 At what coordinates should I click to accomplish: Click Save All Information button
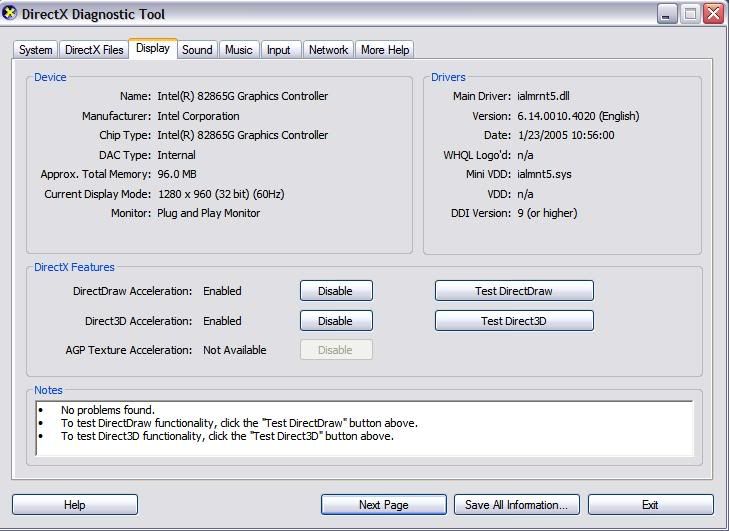coord(517,504)
